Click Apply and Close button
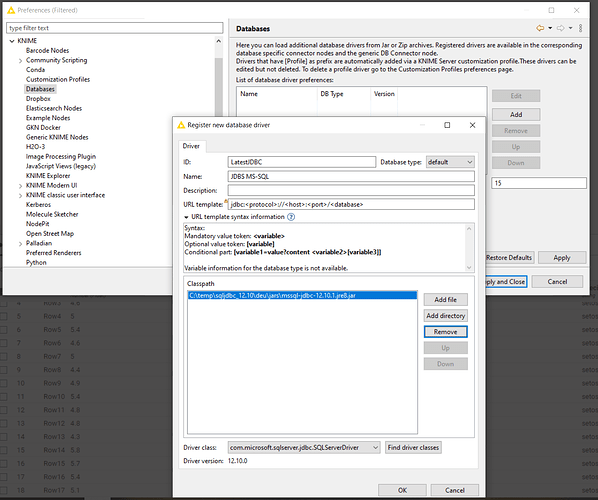598x500 pixels. (x=505, y=282)
